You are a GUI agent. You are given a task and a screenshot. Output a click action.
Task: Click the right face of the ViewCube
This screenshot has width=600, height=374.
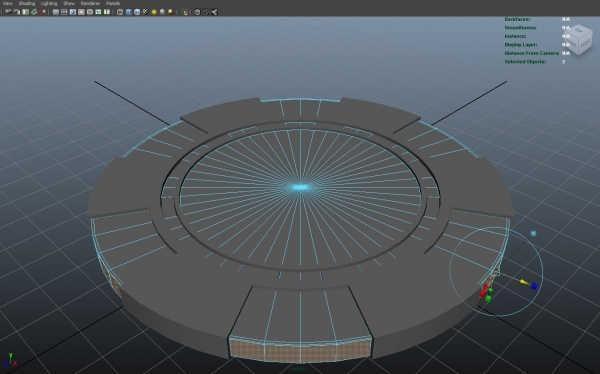click(585, 44)
